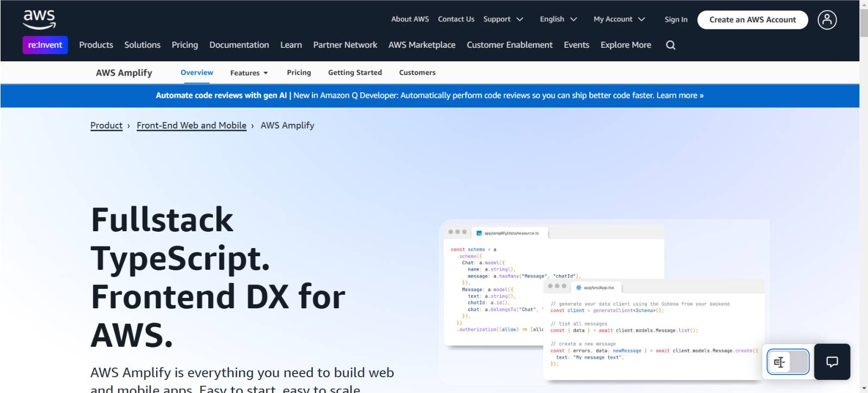This screenshot has height=393, width=868.
Task: Open the Explore More menu
Action: 626,45
